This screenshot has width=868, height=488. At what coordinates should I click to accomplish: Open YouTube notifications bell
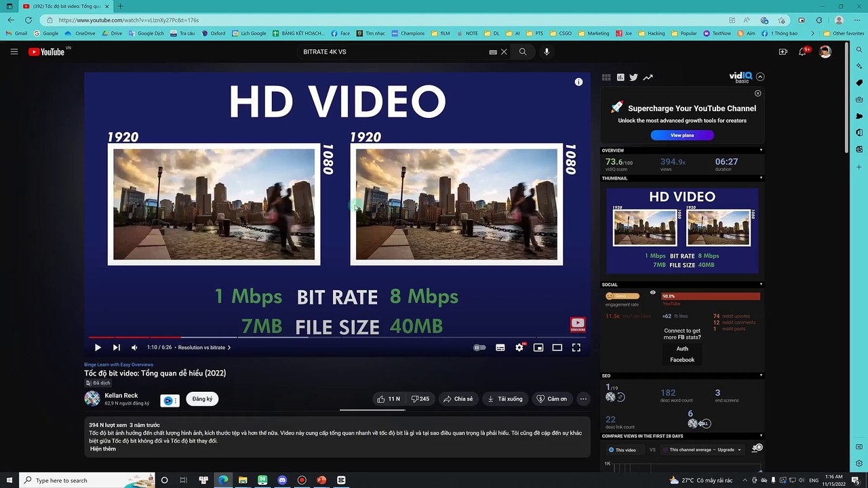(x=803, y=52)
